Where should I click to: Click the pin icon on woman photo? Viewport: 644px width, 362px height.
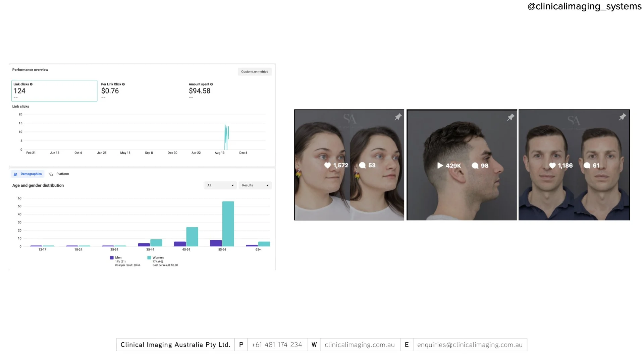point(398,117)
